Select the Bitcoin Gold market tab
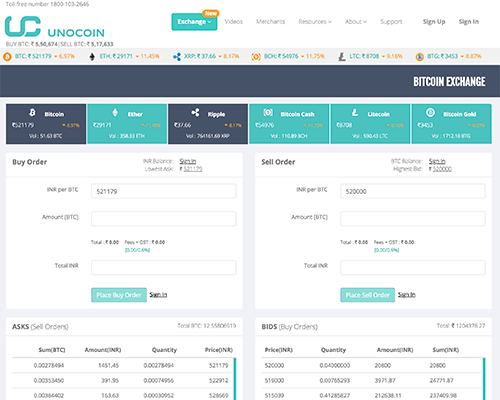The height and width of the screenshot is (400, 500). [451, 124]
